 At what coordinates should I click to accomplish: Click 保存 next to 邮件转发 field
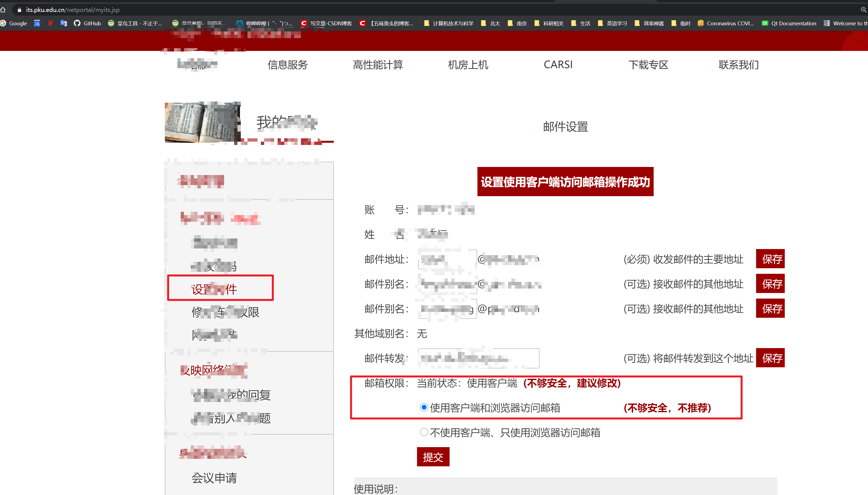[x=770, y=358]
